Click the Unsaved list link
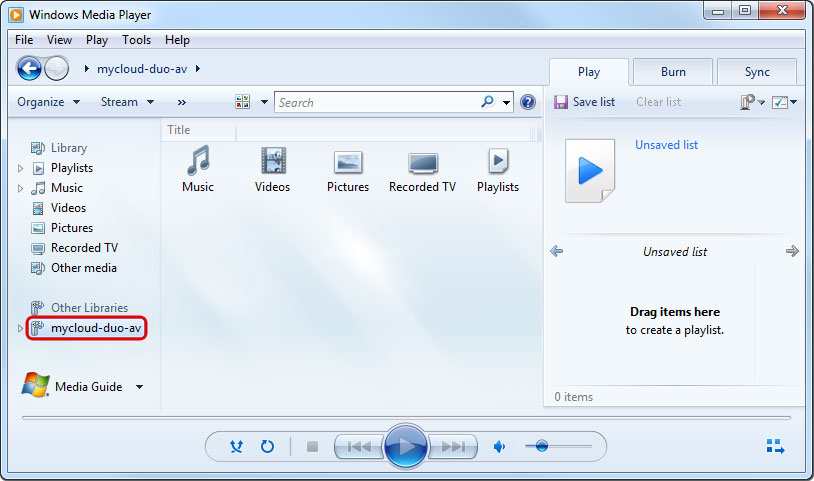 (666, 145)
